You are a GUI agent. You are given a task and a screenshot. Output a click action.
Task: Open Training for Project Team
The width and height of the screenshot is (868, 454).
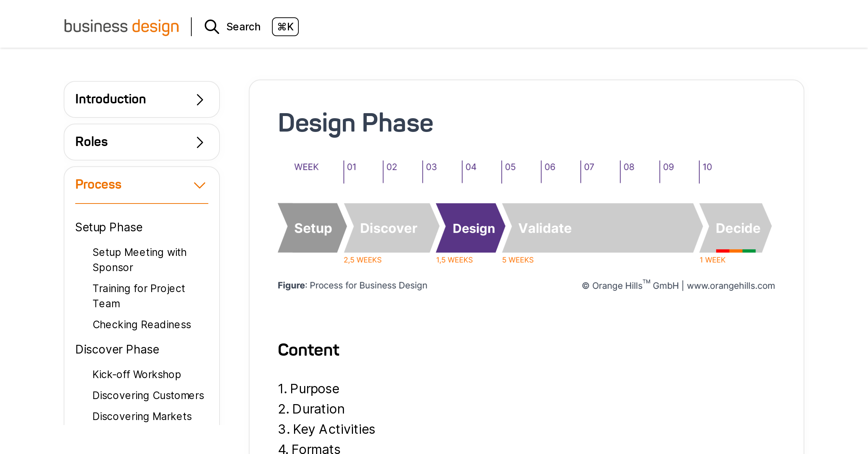tap(139, 296)
